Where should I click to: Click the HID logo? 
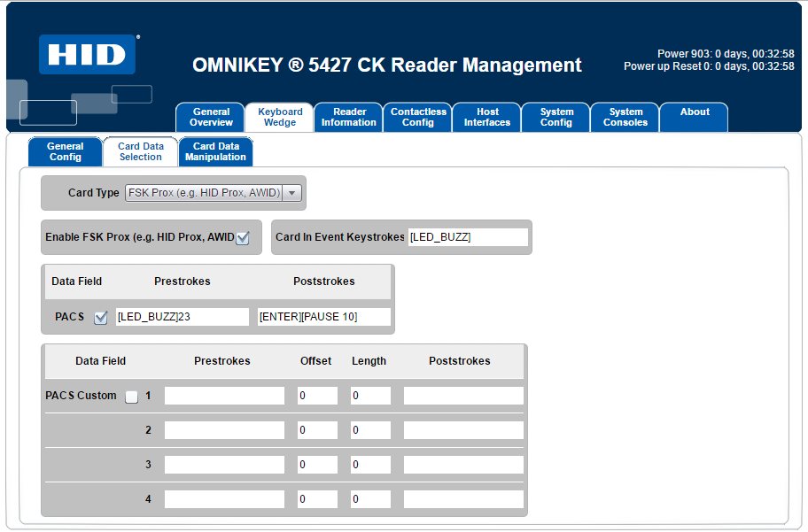[x=87, y=55]
